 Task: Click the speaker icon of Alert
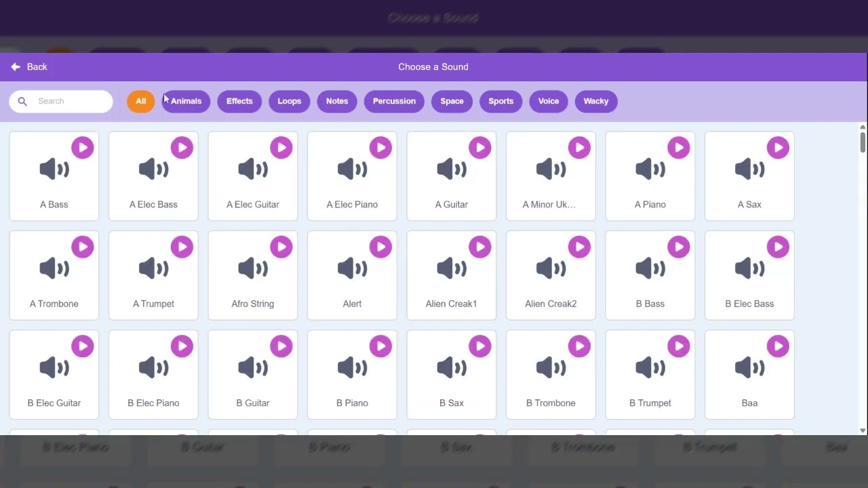352,268
